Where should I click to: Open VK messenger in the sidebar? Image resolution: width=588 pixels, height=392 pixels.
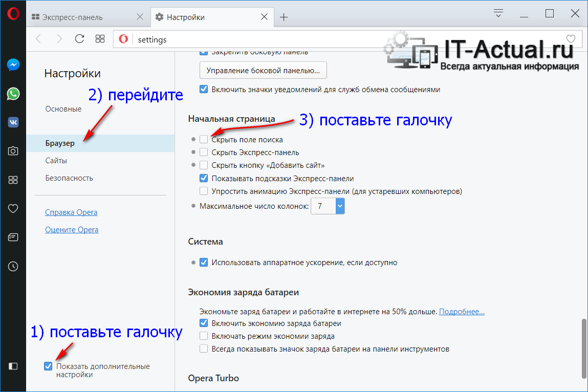tap(13, 122)
